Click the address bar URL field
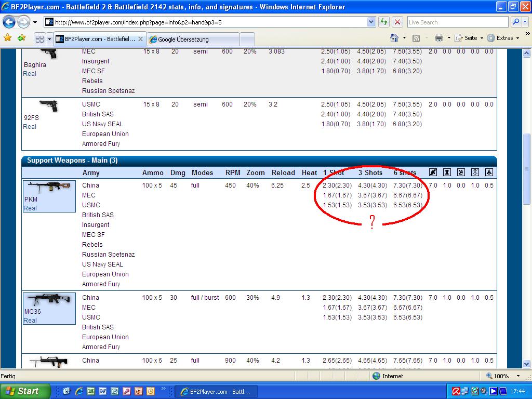This screenshot has height=399, width=532. (x=206, y=22)
